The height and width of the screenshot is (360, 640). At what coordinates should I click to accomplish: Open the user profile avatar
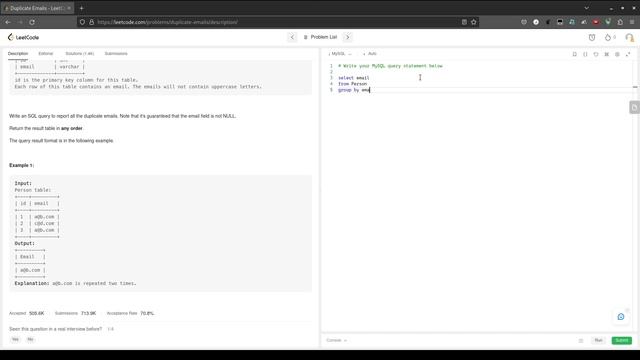(629, 37)
